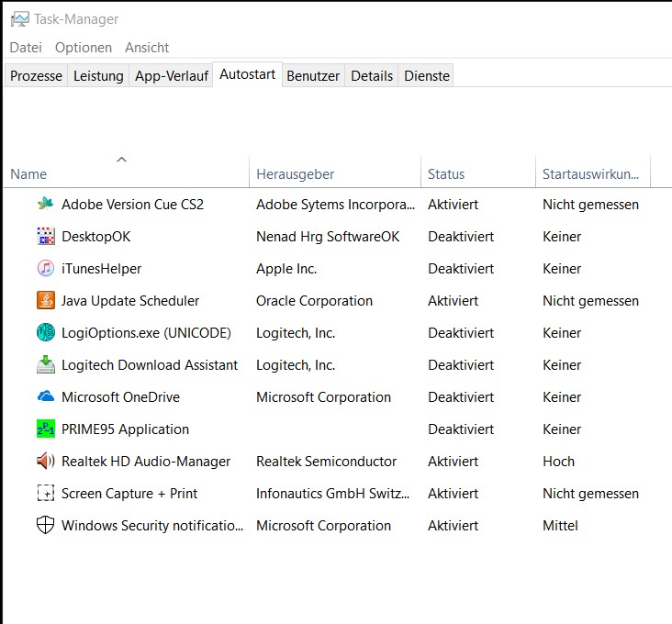The height and width of the screenshot is (624, 672).
Task: Click the Java Update Scheduler icon
Action: click(46, 300)
